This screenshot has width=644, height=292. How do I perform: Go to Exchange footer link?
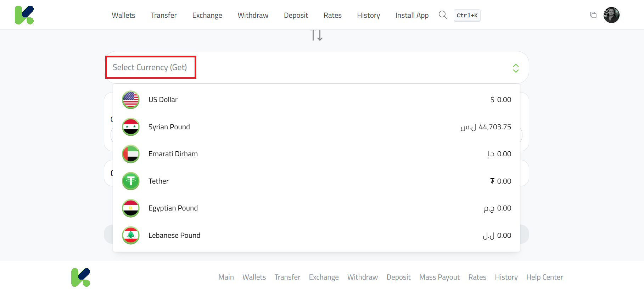pyautogui.click(x=324, y=277)
